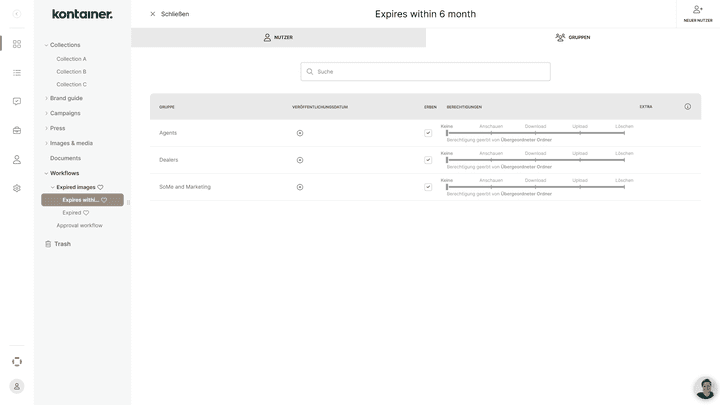Open the settings gear icon

(17, 188)
